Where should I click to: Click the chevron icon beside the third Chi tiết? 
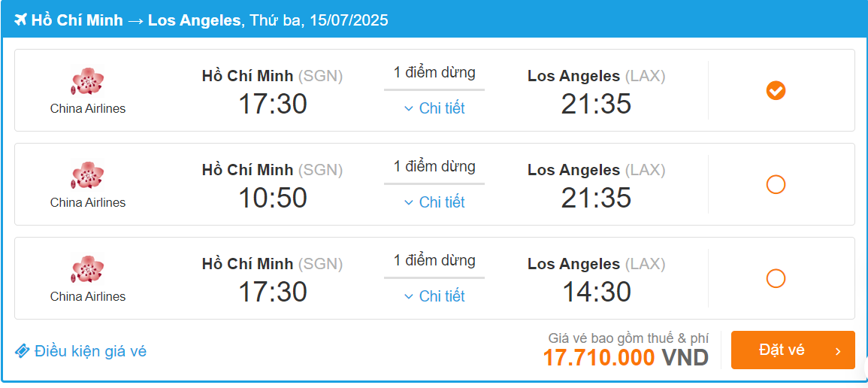click(409, 296)
